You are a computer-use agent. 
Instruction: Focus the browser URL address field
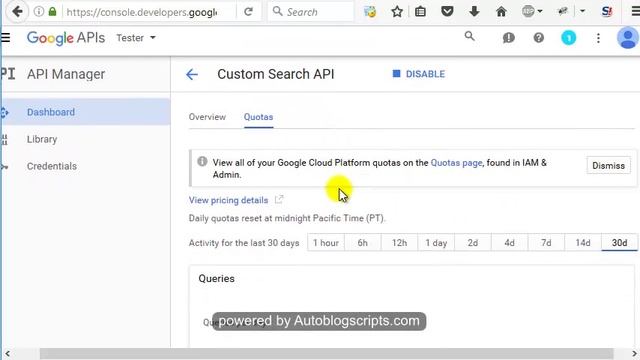pyautogui.click(x=141, y=12)
